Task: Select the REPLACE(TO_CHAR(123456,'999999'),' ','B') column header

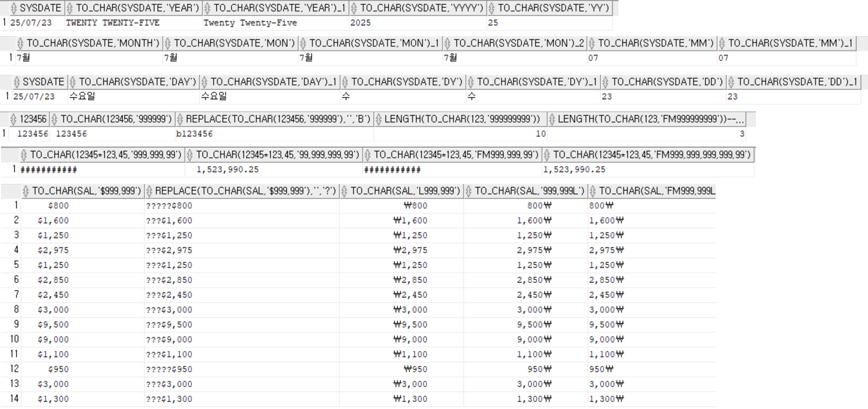Action: (278, 119)
